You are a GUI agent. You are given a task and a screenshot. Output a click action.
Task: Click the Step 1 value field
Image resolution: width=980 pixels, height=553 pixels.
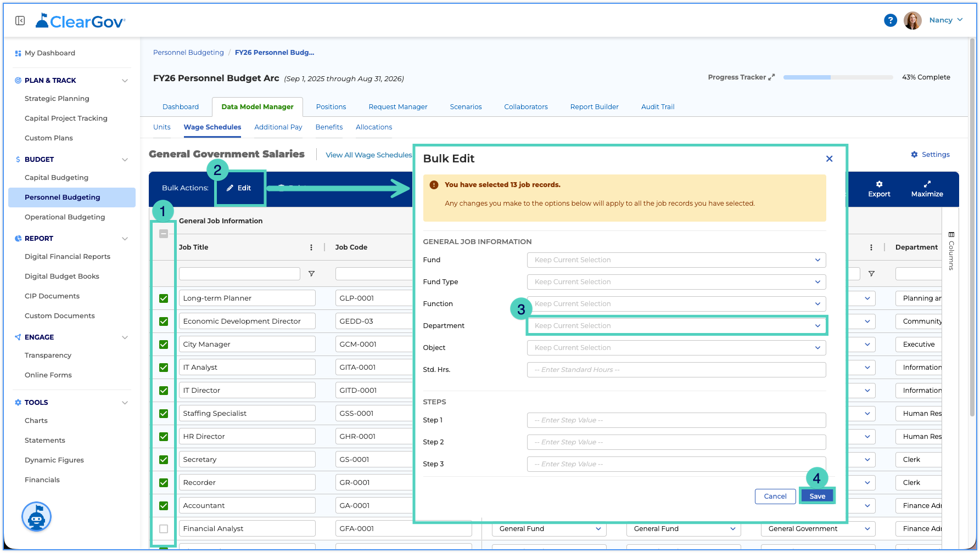(x=676, y=420)
